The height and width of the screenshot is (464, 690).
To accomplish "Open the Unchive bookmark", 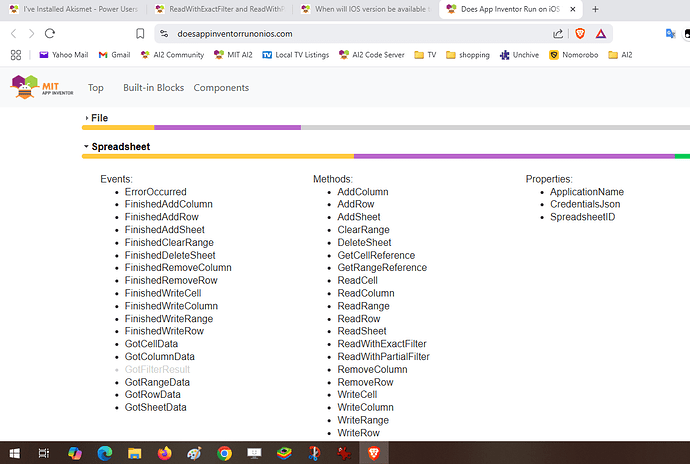I will 519,55.
